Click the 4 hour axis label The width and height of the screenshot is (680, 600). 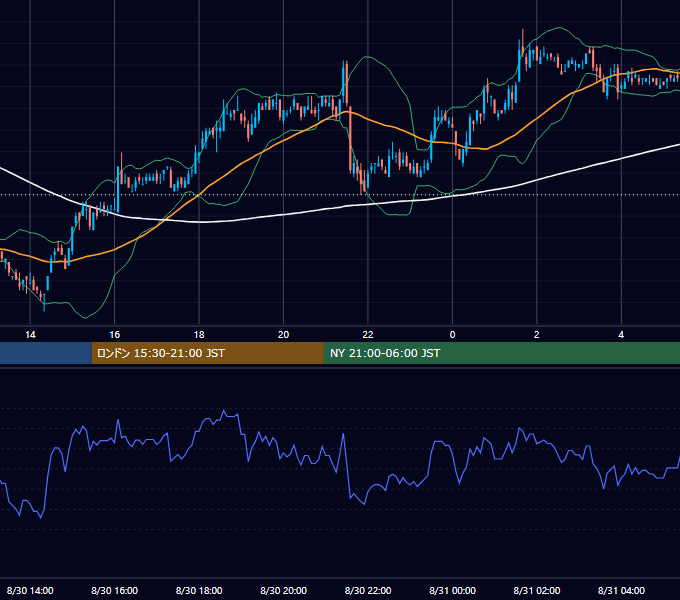point(621,335)
